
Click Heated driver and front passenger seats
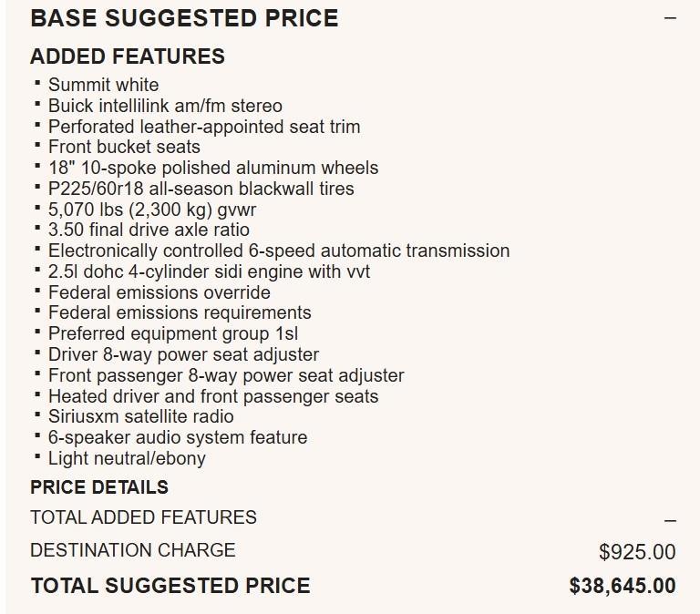[x=213, y=396]
